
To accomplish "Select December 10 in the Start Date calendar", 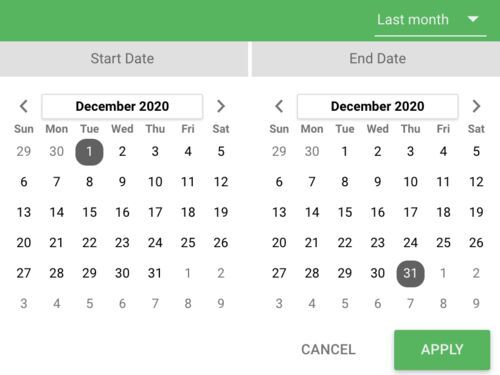I will click(x=155, y=182).
